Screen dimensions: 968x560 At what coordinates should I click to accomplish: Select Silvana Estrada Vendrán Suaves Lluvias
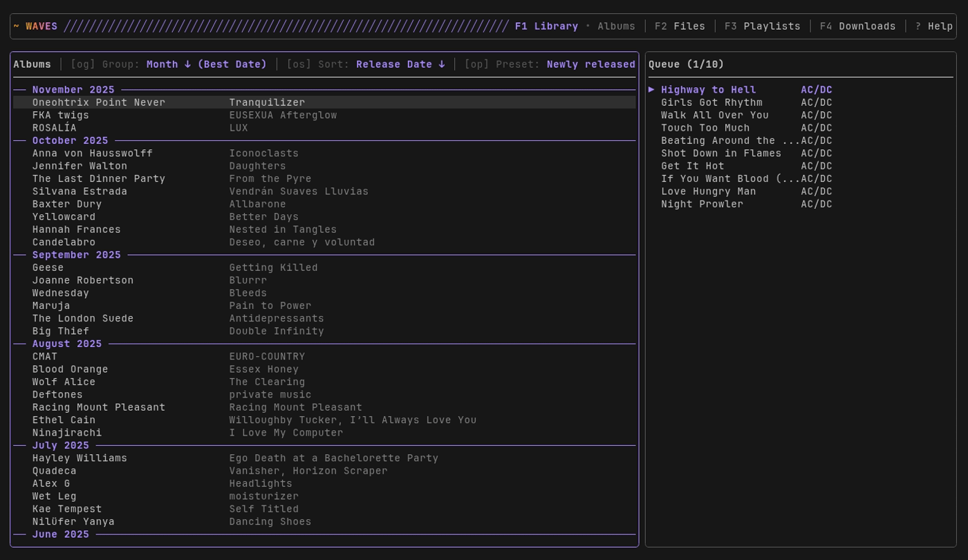point(324,192)
